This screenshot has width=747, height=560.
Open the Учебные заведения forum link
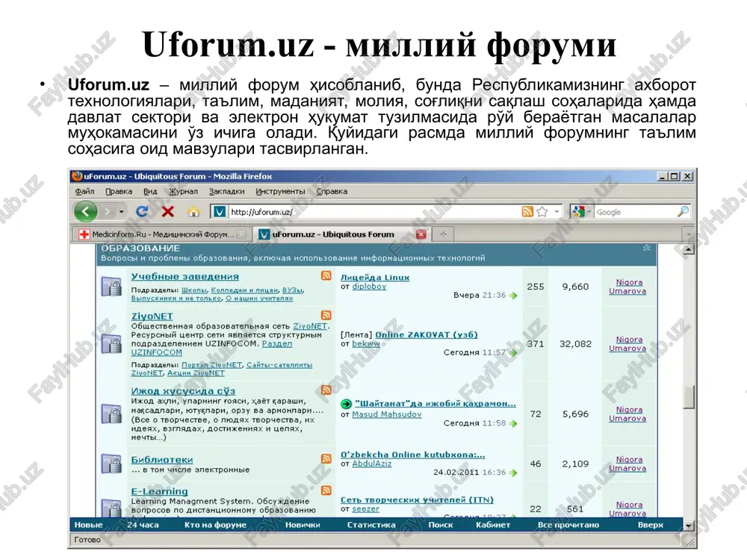click(185, 277)
